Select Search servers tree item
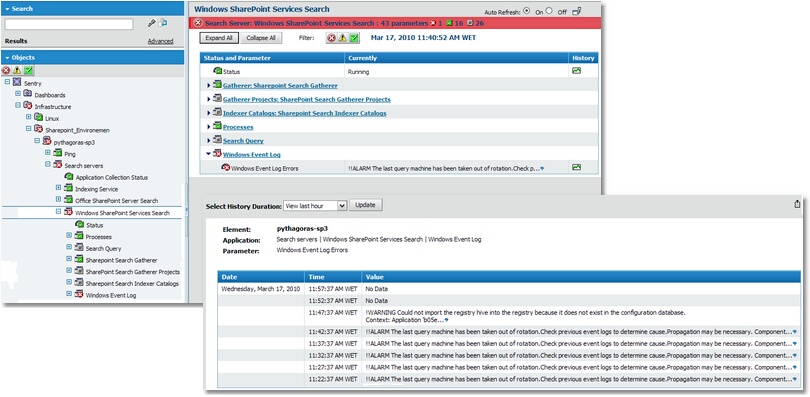 84,166
